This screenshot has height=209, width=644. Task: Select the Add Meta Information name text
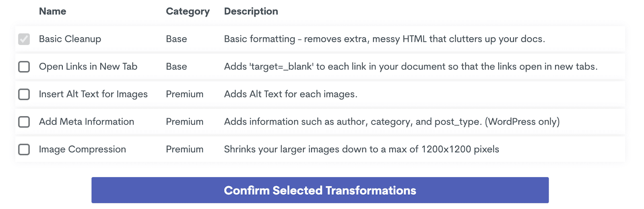(x=87, y=122)
